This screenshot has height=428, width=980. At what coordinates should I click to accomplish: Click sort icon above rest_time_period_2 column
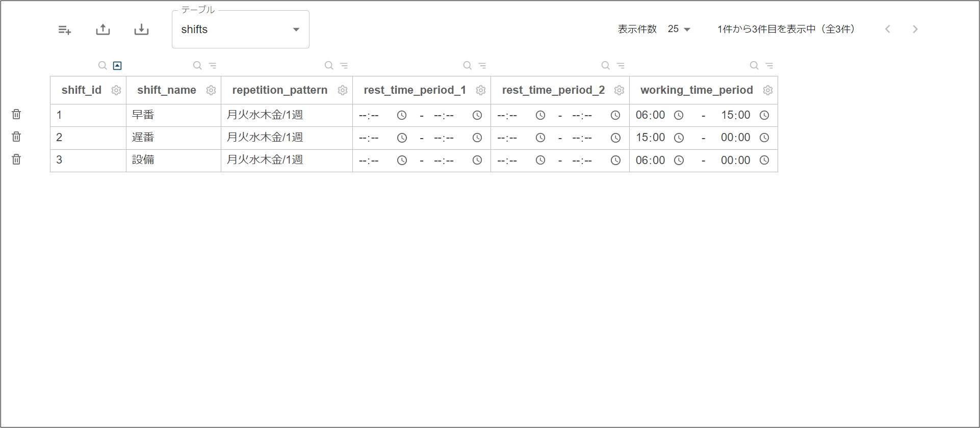pos(621,66)
